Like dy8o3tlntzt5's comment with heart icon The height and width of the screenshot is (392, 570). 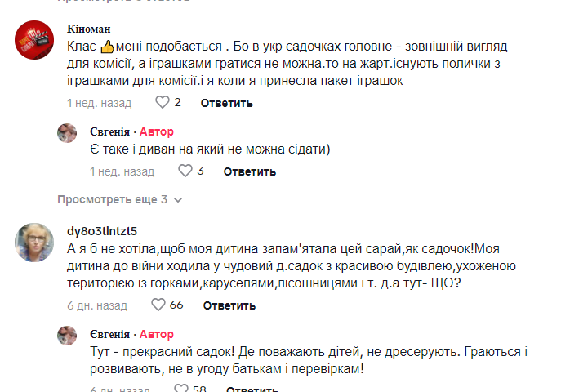coord(159,305)
